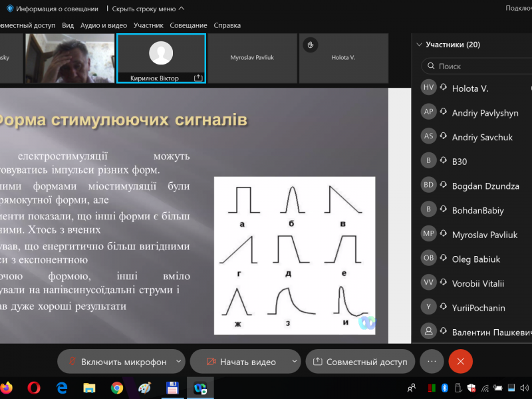Open the more options ellipsis button
The width and height of the screenshot is (532, 399).
432,361
